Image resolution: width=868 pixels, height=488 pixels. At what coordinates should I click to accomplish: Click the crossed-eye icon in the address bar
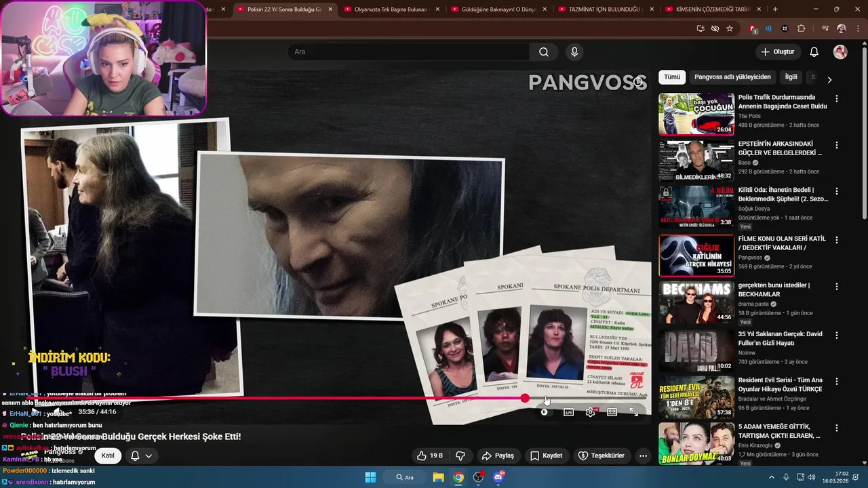pos(715,28)
